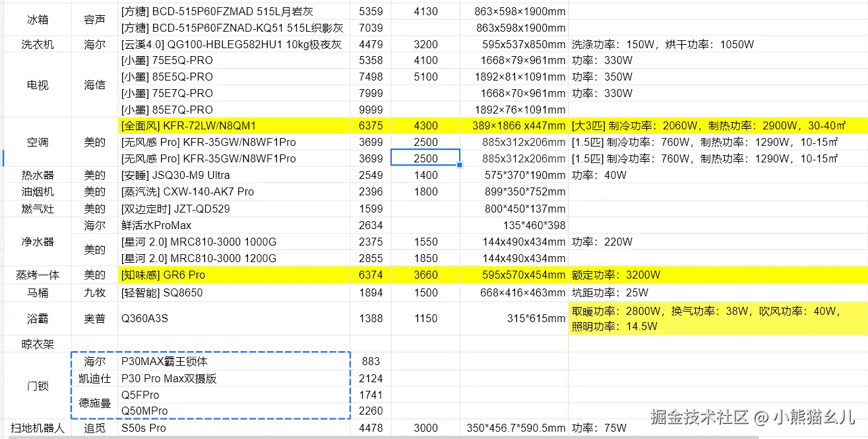Click the [小墨] 85E5Q-PRO model cell
This screenshot has width=868, height=439.
(x=233, y=77)
